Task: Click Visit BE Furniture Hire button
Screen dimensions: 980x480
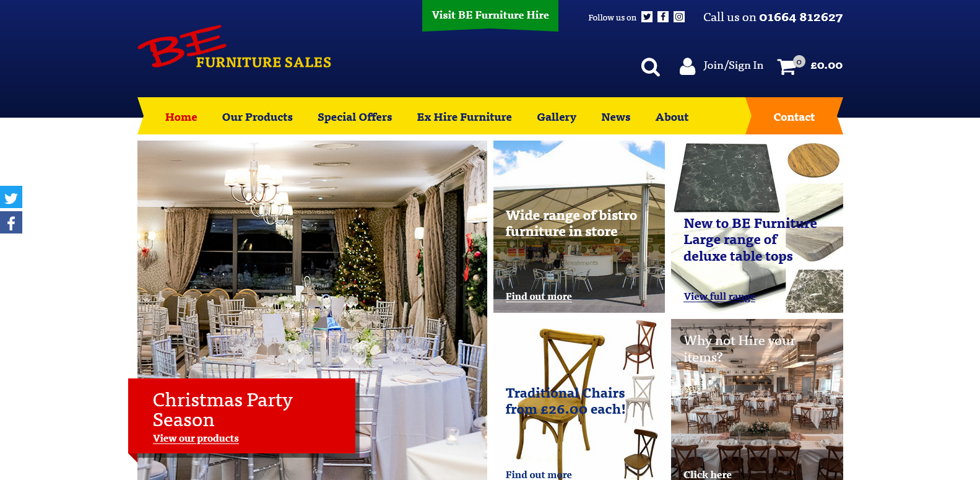Action: (490, 15)
